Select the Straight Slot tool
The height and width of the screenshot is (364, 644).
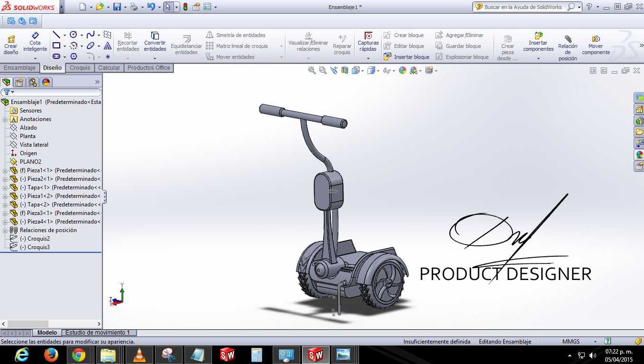click(56, 56)
